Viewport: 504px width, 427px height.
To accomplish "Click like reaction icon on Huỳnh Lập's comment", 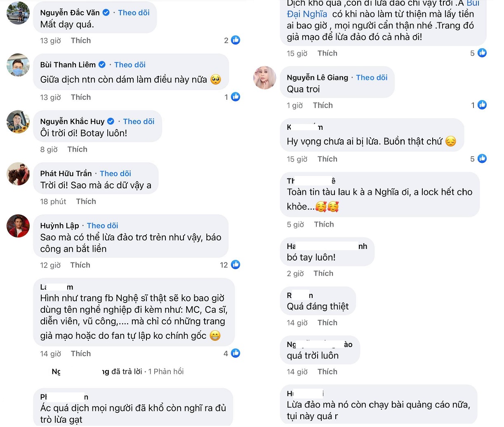I will [236, 265].
